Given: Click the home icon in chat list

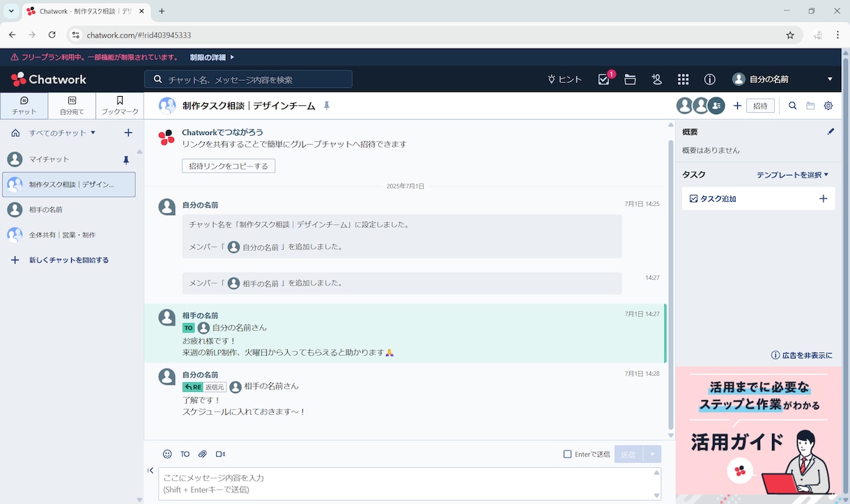Looking at the screenshot, I should click(15, 132).
